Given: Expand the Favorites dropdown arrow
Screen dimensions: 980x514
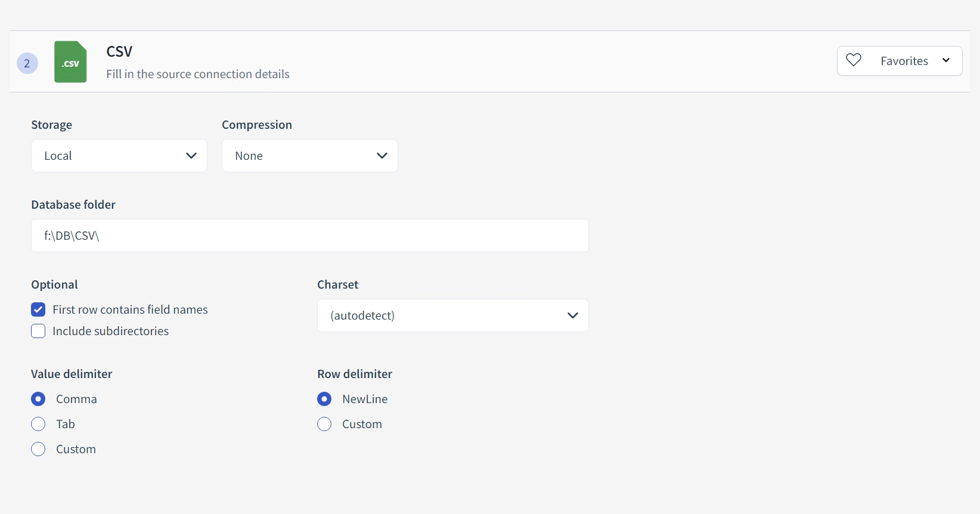Looking at the screenshot, I should (x=946, y=60).
